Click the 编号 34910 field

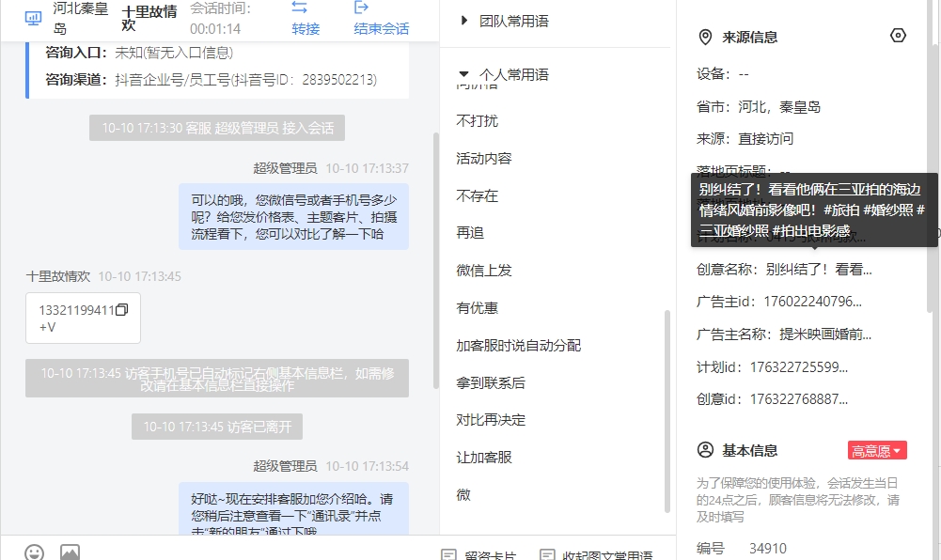tap(741, 549)
